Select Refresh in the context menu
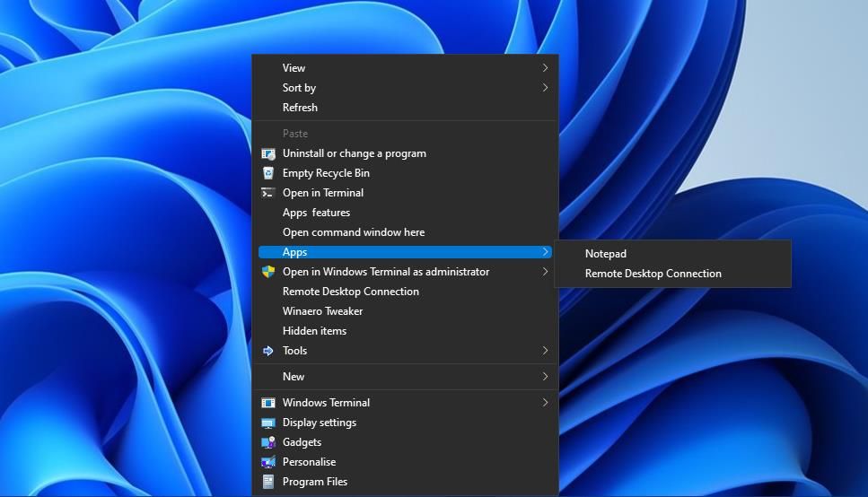Screen dimensions: 868x497 click(300, 108)
